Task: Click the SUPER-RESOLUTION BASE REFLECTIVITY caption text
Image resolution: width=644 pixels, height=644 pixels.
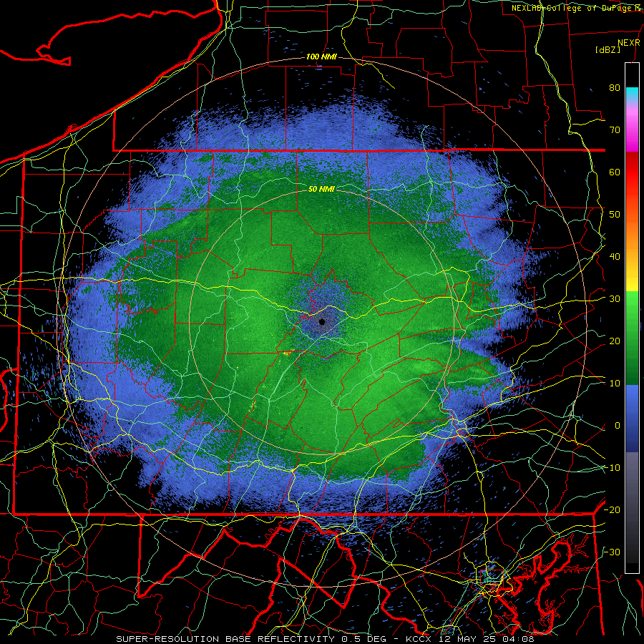Action: [225, 639]
